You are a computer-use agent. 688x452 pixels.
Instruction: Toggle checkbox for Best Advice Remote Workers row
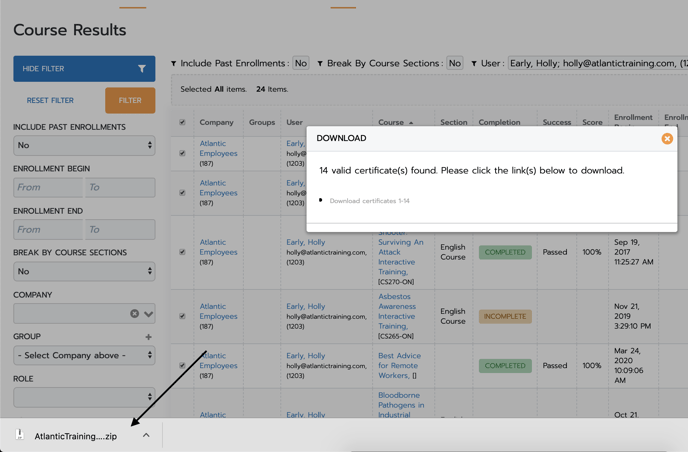(182, 365)
